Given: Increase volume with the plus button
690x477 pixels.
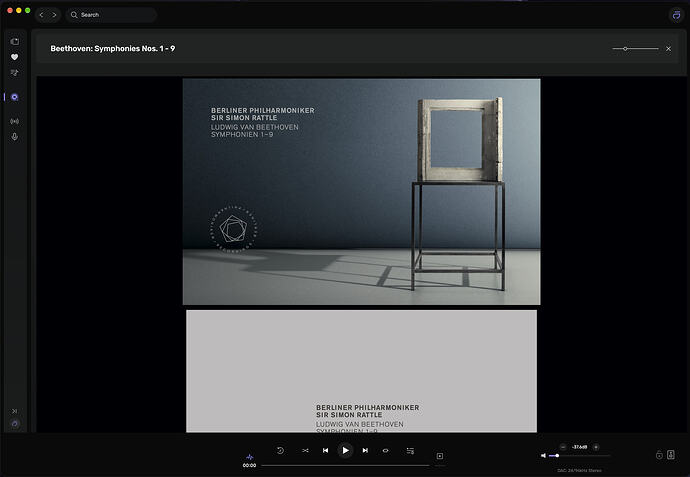Looking at the screenshot, I should point(596,447).
